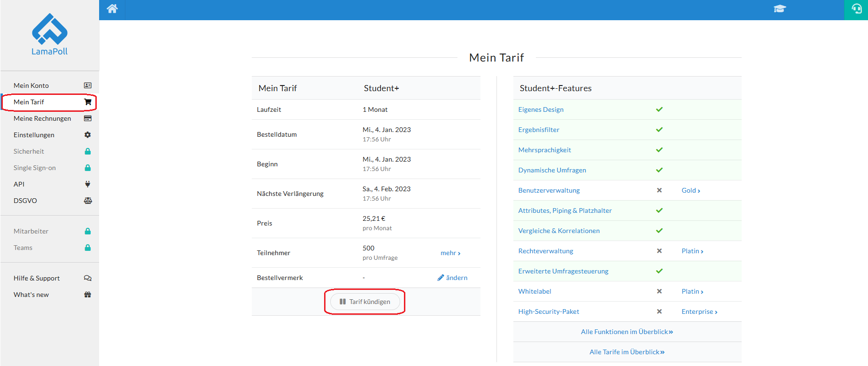Click the pencil icon next to ändern
The image size is (868, 366).
pos(441,278)
